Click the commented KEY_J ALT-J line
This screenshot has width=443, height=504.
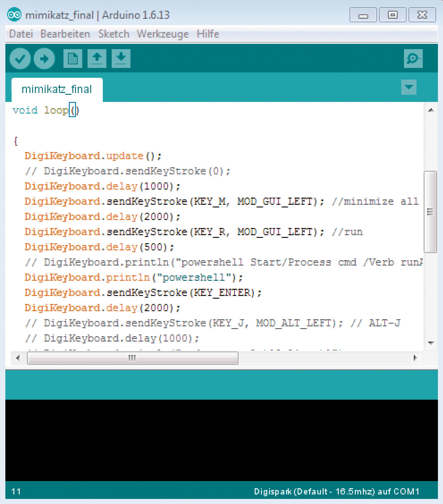(213, 323)
